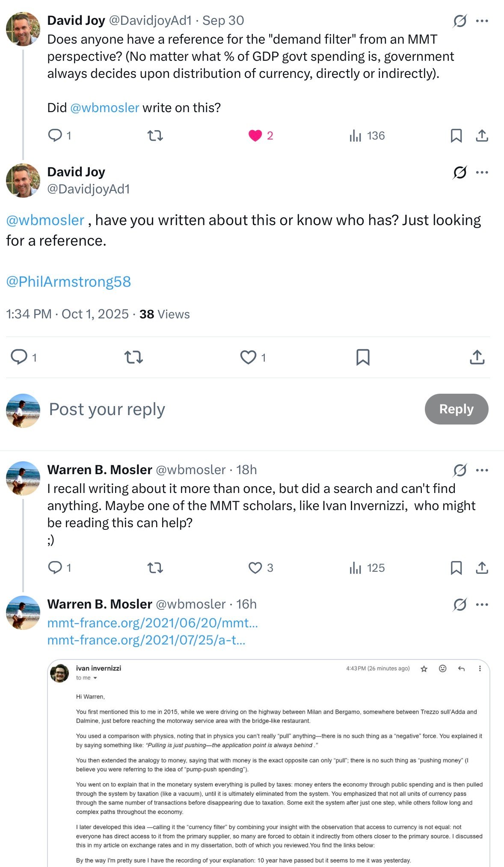Open Grok icon on David Joy's main post
Screen dimensions: 504x867
click(460, 172)
